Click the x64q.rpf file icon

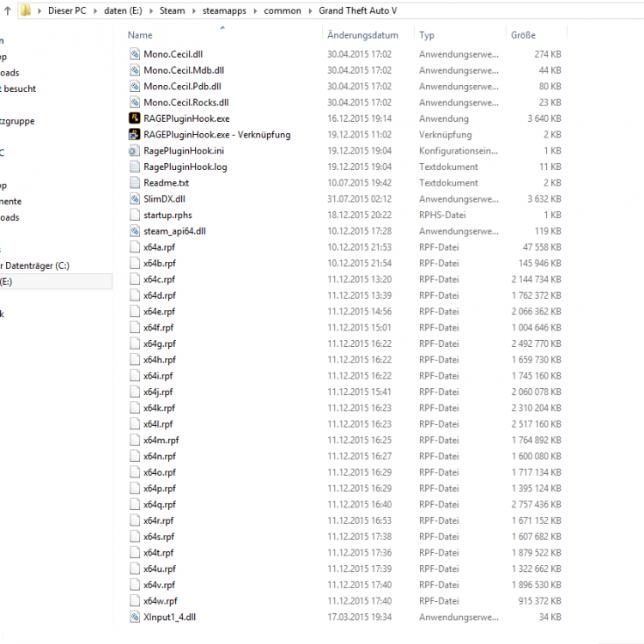coord(135,504)
